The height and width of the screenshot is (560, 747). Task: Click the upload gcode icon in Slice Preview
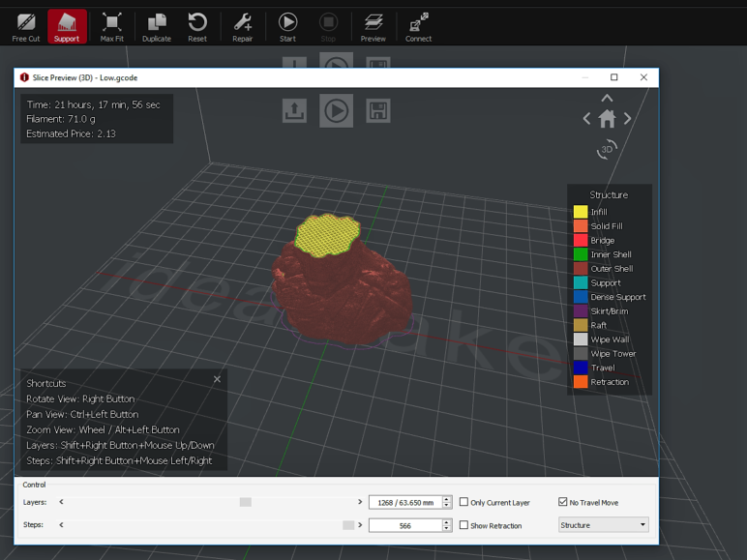coord(294,110)
